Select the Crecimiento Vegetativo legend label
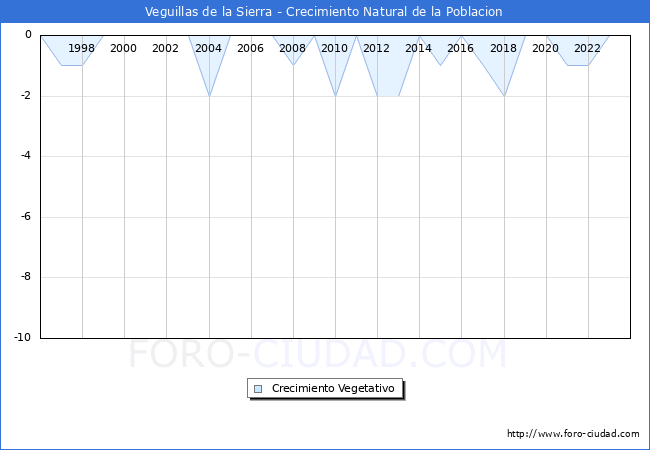The width and height of the screenshot is (650, 450). coord(333,388)
